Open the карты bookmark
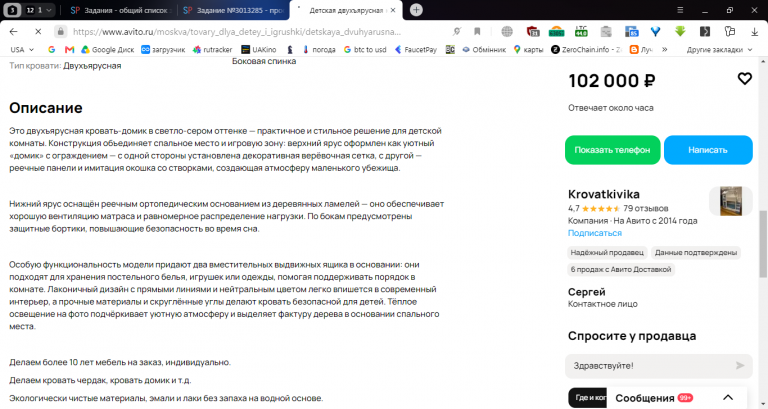This screenshot has height=409, width=768. pyautogui.click(x=528, y=49)
